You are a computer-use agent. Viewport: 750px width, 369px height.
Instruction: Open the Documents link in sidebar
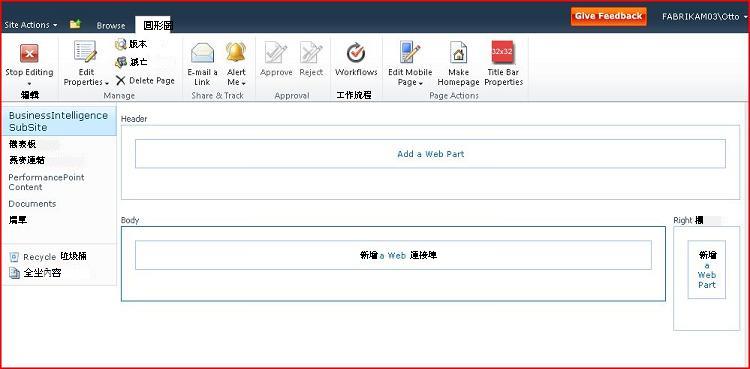tap(32, 204)
